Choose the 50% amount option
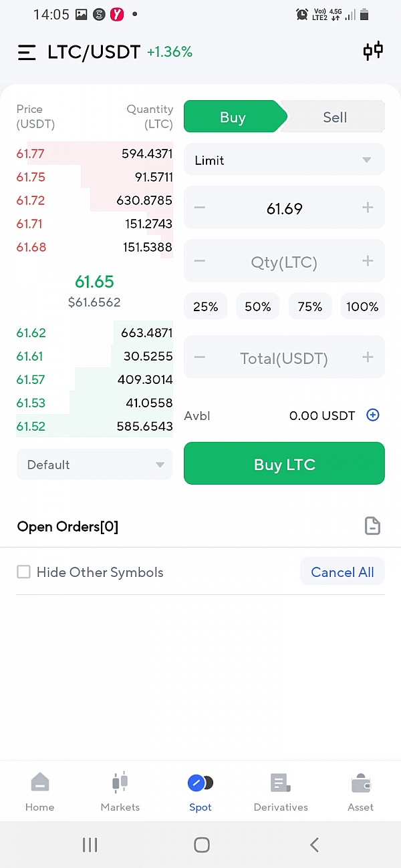Viewport: 401px width, 868px height. point(257,306)
